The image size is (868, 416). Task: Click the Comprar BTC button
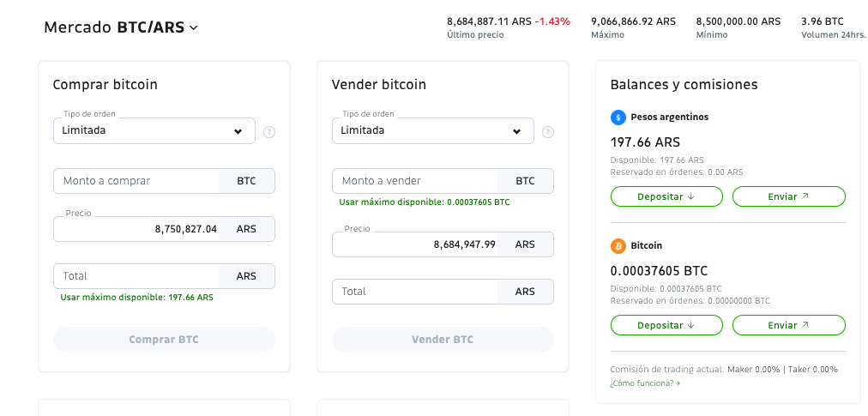point(164,340)
